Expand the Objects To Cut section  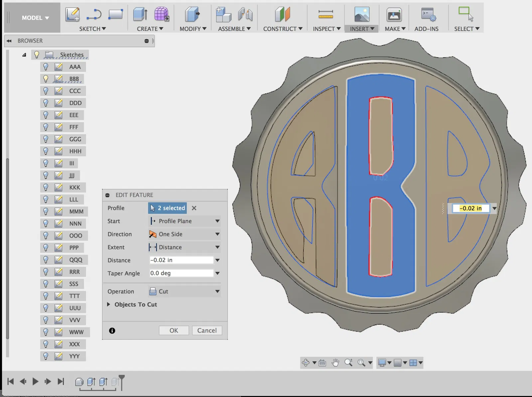point(108,305)
